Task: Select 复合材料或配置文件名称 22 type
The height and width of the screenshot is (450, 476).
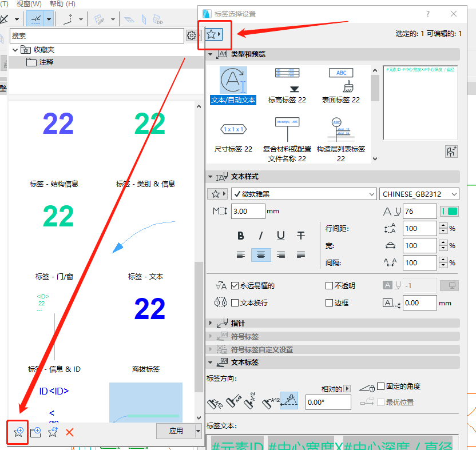Action: [287, 140]
